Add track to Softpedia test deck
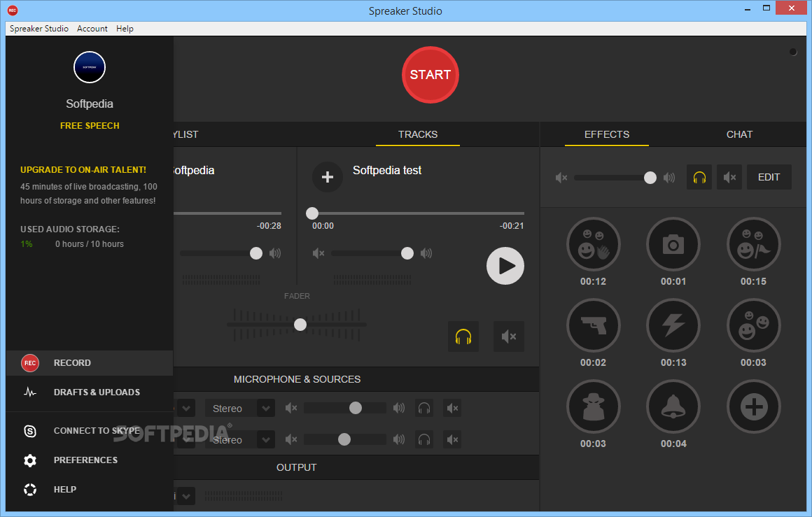This screenshot has height=517, width=812. point(328,177)
